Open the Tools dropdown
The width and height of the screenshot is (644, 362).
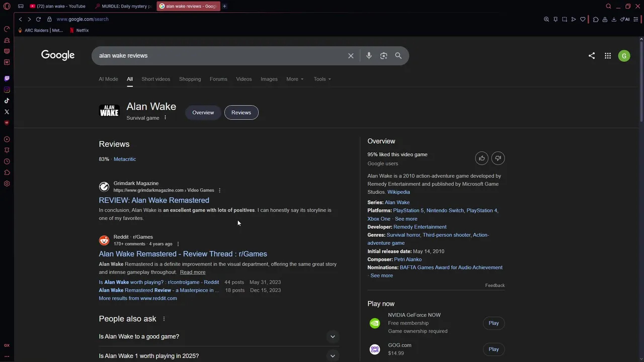(x=323, y=79)
